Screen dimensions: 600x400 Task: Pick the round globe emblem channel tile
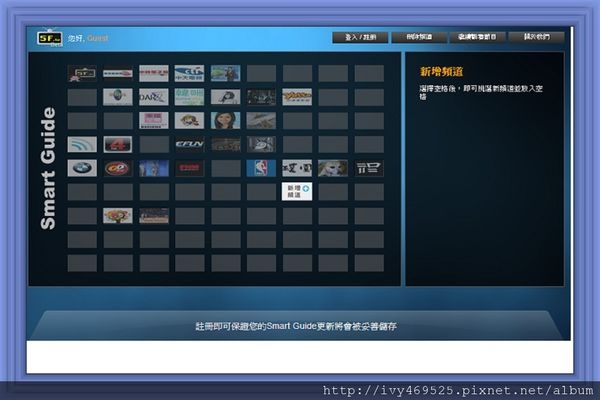(118, 97)
